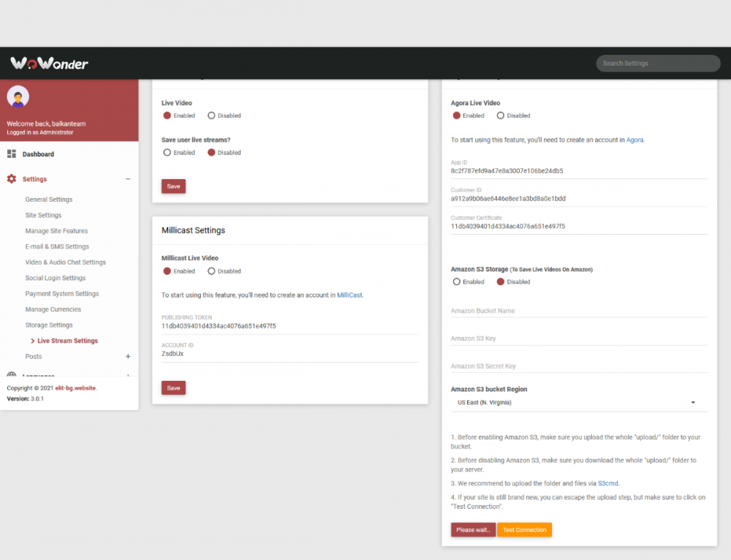Viewport: 731px width, 560px height.
Task: Enable Millicast Live Video radio
Action: tap(167, 271)
